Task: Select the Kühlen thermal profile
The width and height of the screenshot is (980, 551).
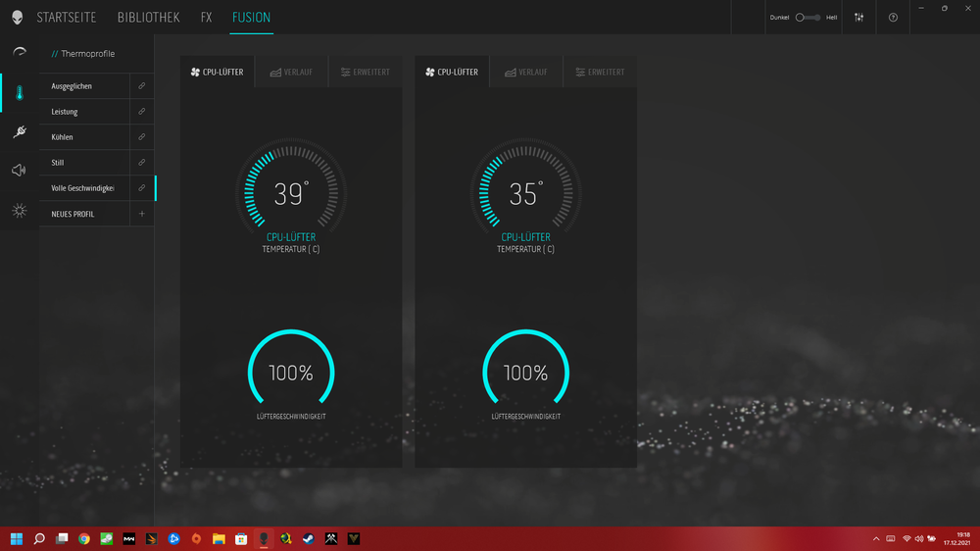Action: (x=85, y=137)
